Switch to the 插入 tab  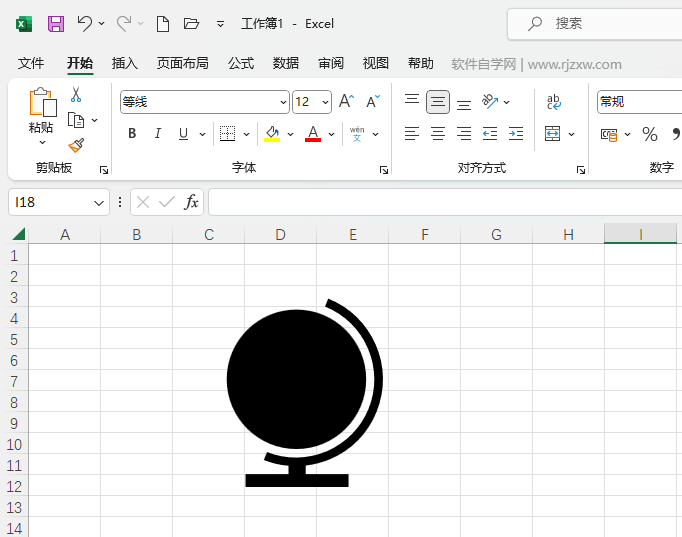tap(124, 63)
